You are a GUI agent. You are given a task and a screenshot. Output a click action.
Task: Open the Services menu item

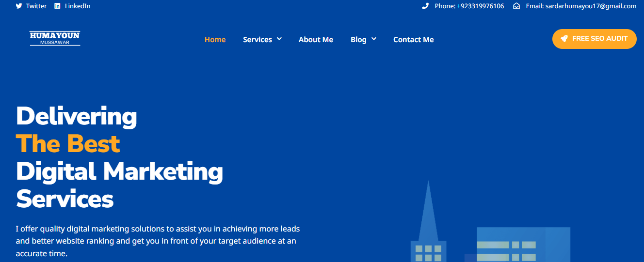257,40
